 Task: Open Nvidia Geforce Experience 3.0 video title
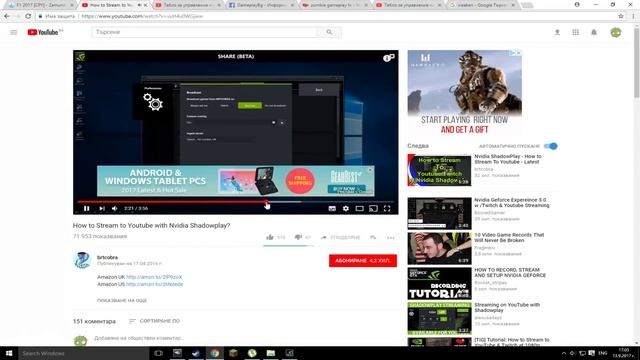click(x=511, y=203)
